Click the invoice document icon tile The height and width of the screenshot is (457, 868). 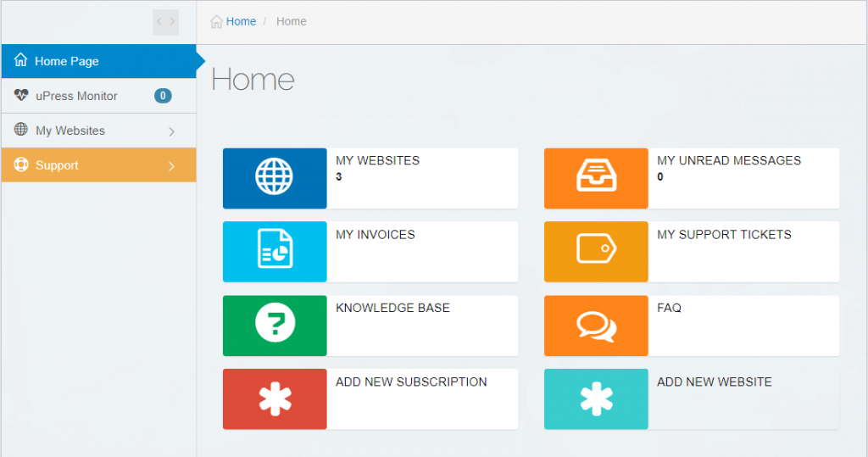(x=275, y=248)
